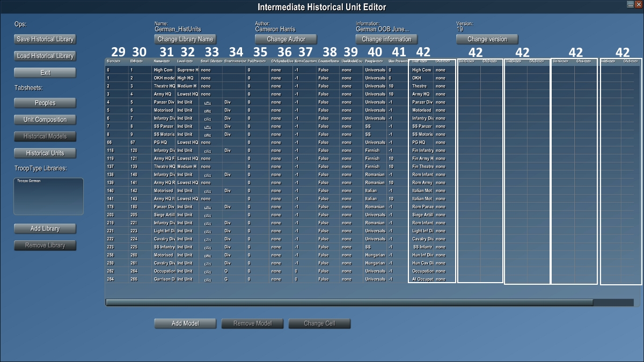Click the small gfx icon in slot 219 row
Image resolution: width=644 pixels, height=362 pixels.
click(207, 223)
